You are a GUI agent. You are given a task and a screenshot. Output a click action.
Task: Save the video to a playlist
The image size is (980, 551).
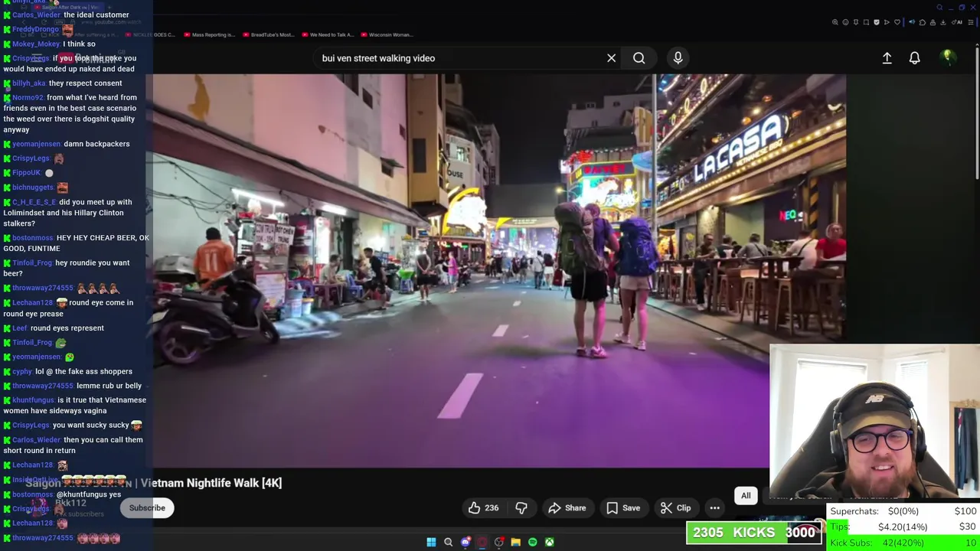click(x=623, y=508)
